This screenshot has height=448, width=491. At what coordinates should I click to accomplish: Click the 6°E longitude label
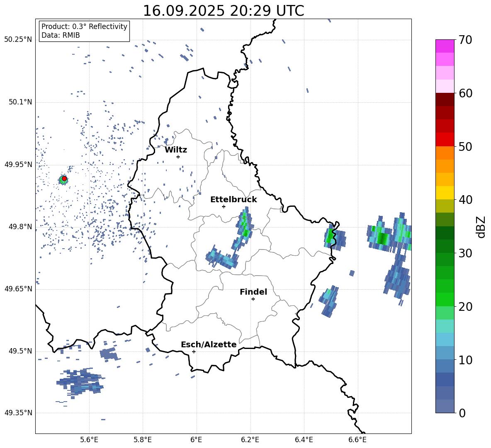pyautogui.click(x=196, y=440)
